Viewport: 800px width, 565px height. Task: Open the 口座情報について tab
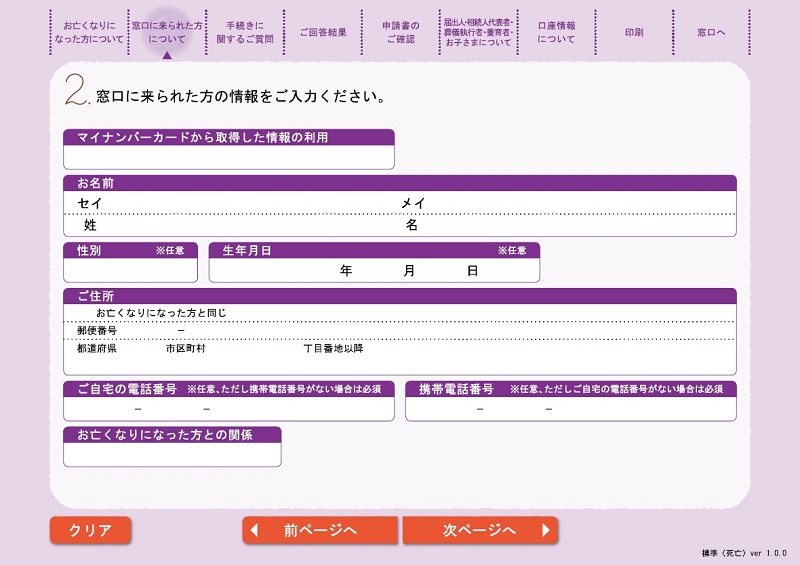tap(556, 31)
